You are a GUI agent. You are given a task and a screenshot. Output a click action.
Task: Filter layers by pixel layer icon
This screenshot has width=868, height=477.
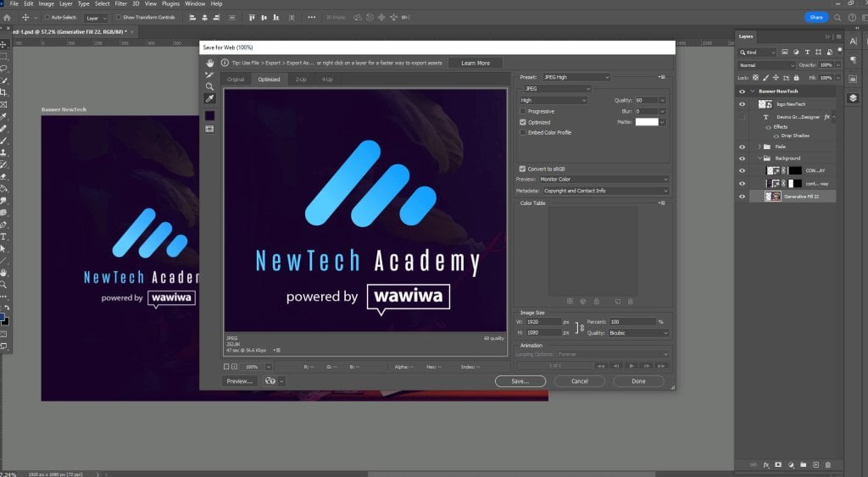click(x=784, y=52)
